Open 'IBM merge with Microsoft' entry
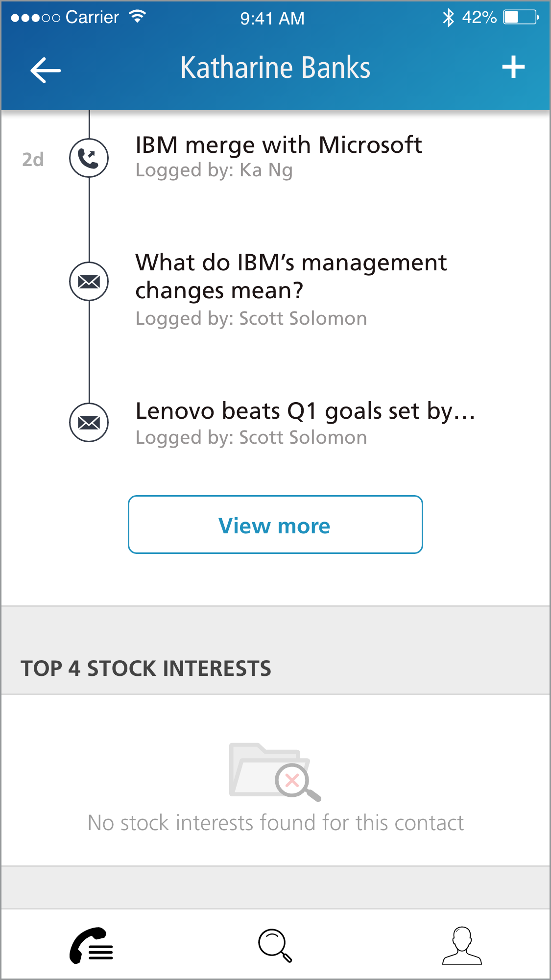 (x=278, y=145)
